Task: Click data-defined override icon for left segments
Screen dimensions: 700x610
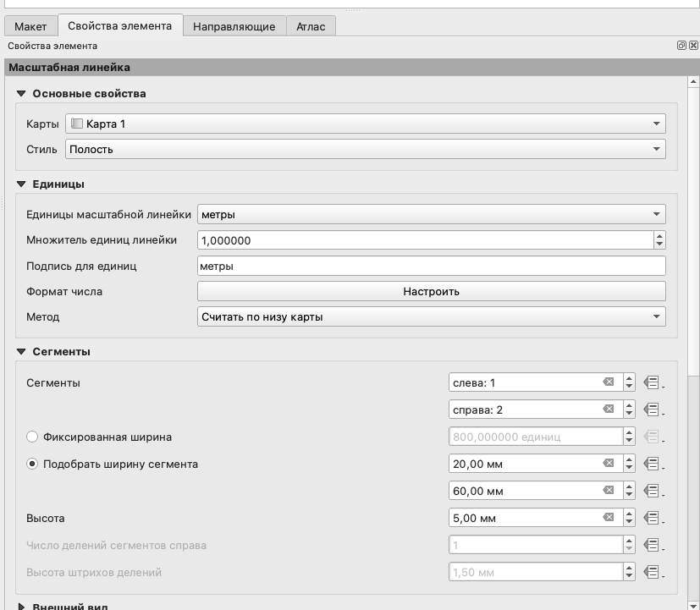Action: tap(651, 382)
